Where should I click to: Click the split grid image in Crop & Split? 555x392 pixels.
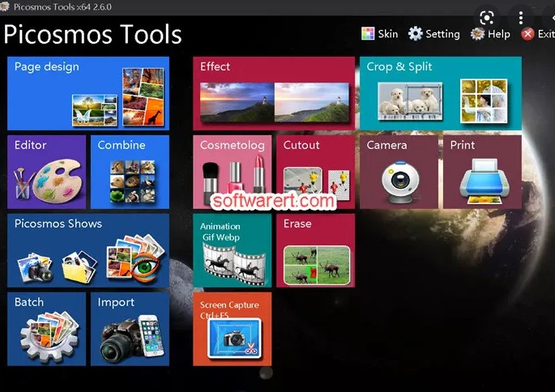tap(484, 100)
